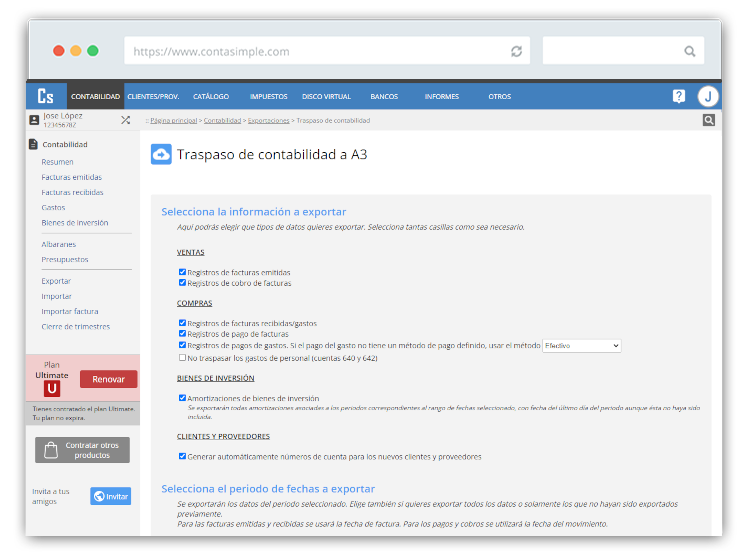The image size is (750, 552).
Task: Go to Exportaciones breadcrumb link
Action: [268, 121]
